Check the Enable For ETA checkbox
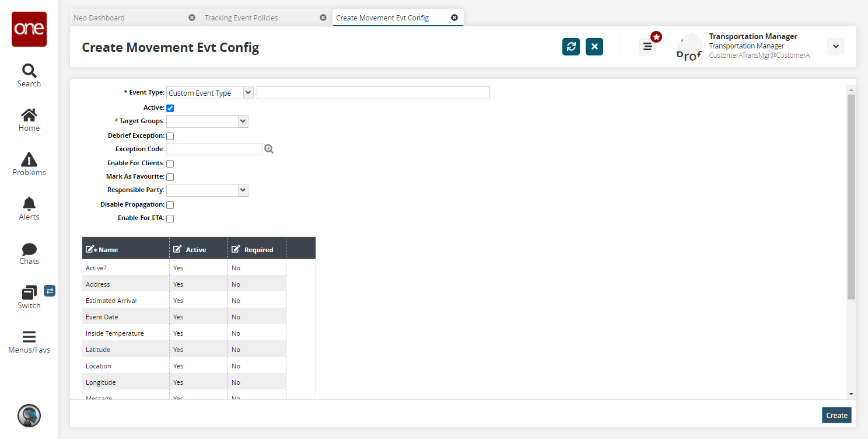 tap(170, 218)
